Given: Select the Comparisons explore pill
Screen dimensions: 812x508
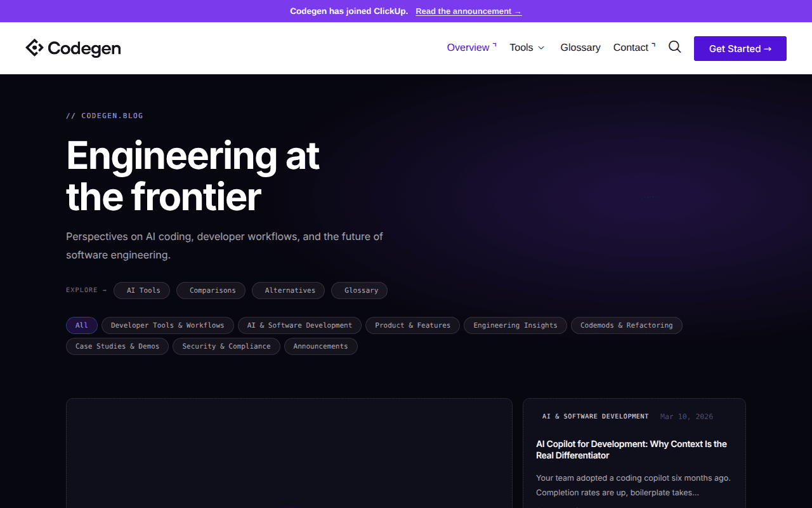Looking at the screenshot, I should pyautogui.click(x=211, y=290).
